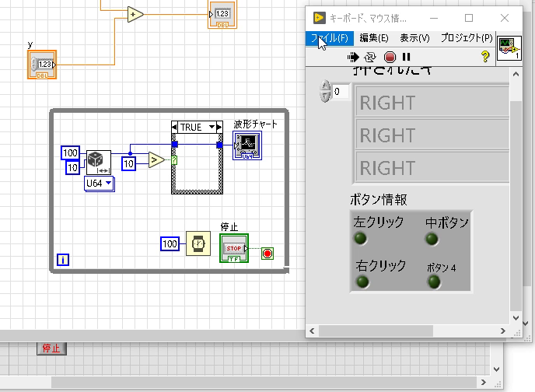Click down arrow of front panel vertical scrollbar

(516, 318)
